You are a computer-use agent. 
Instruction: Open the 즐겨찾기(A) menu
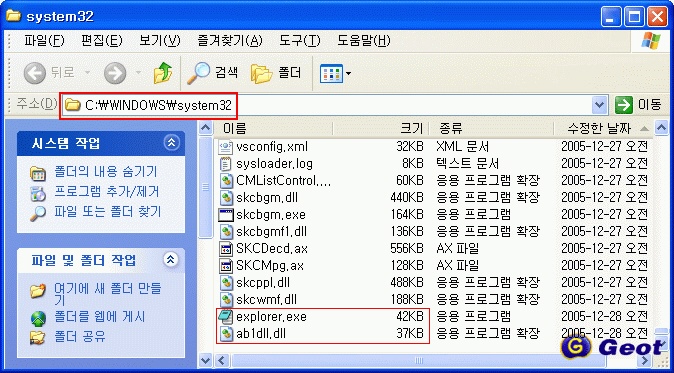click(230, 41)
